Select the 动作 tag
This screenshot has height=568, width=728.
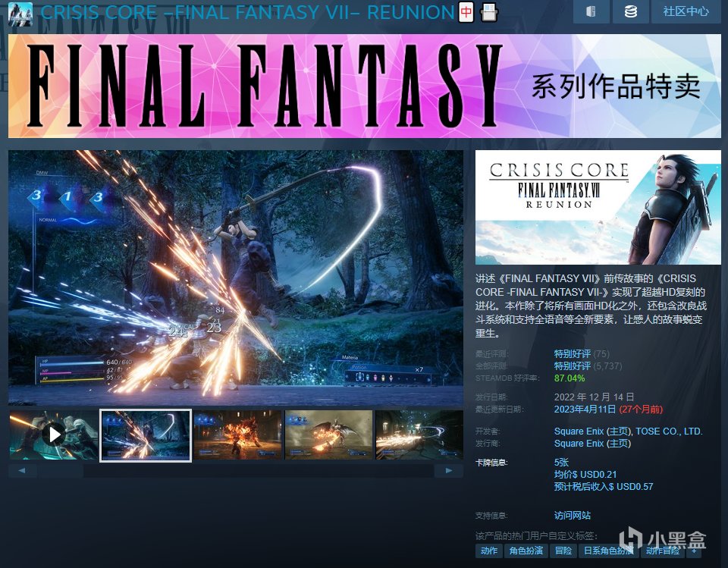489,551
